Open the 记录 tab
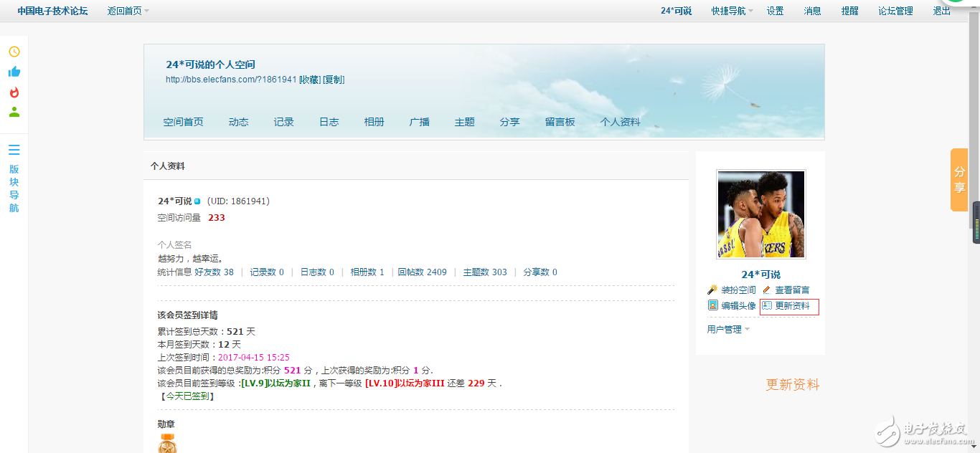Viewport: 980px width, 453px height. tap(283, 122)
